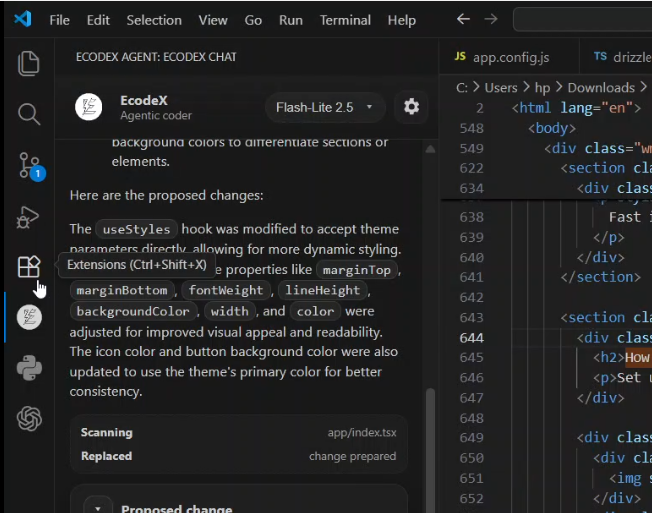
Task: Open the Edit menu
Action: tap(98, 20)
